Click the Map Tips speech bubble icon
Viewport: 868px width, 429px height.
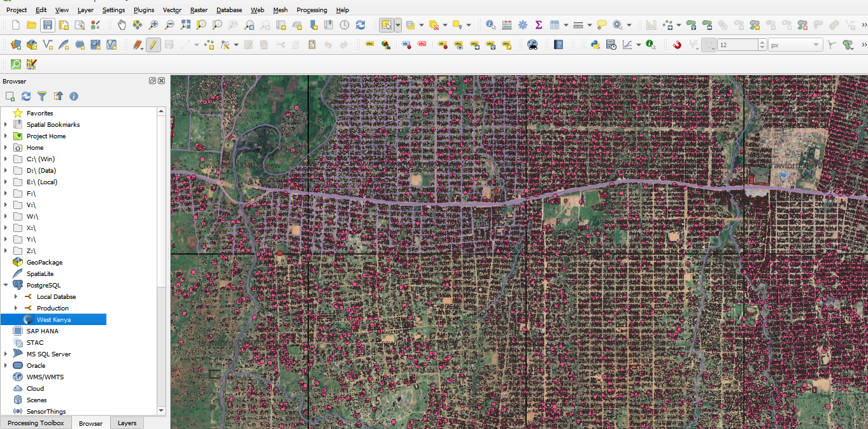pyautogui.click(x=602, y=25)
